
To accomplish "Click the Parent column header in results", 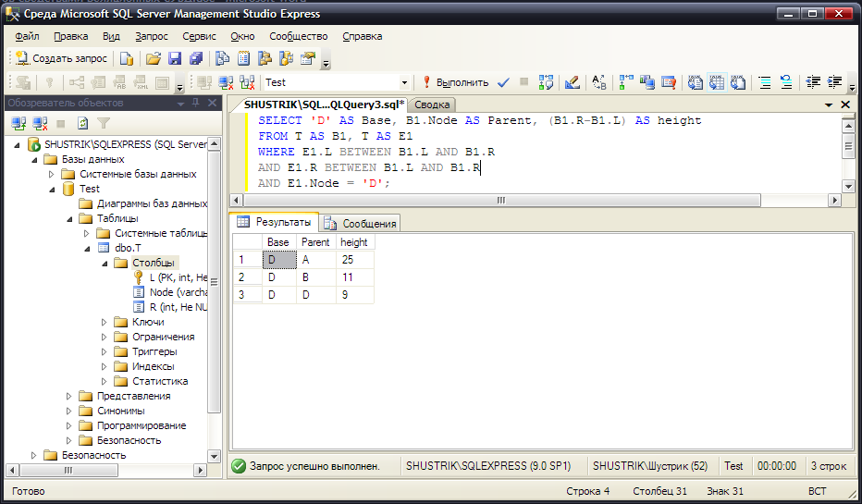I will coord(315,242).
